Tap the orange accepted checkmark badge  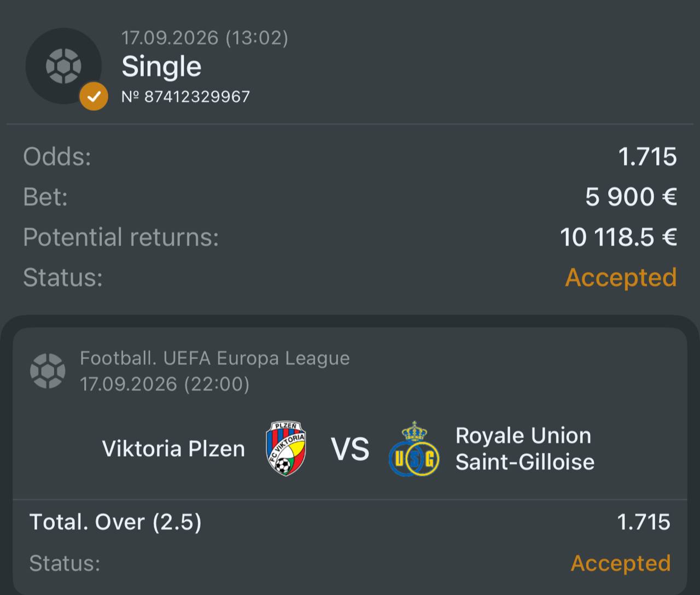[x=94, y=97]
